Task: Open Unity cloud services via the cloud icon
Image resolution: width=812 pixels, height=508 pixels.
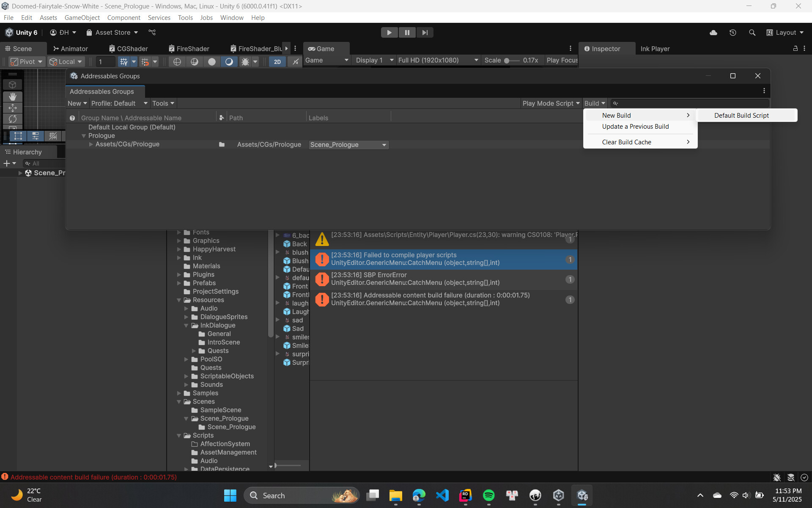Action: pos(713,32)
